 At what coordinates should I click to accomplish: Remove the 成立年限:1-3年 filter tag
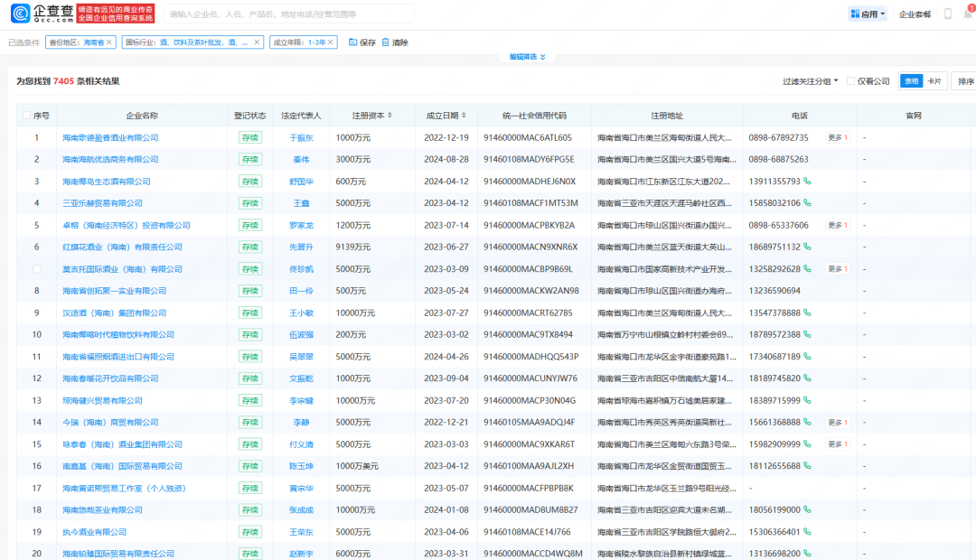click(x=332, y=42)
